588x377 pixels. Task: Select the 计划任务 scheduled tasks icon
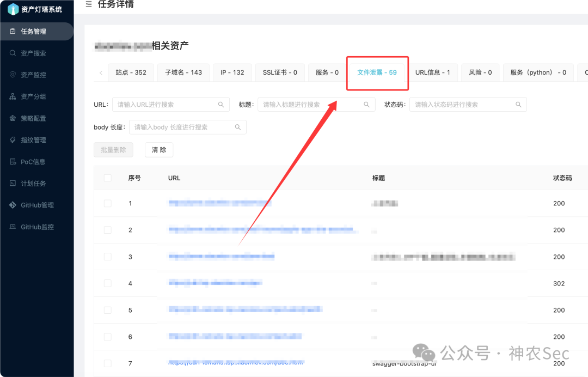[14, 183]
